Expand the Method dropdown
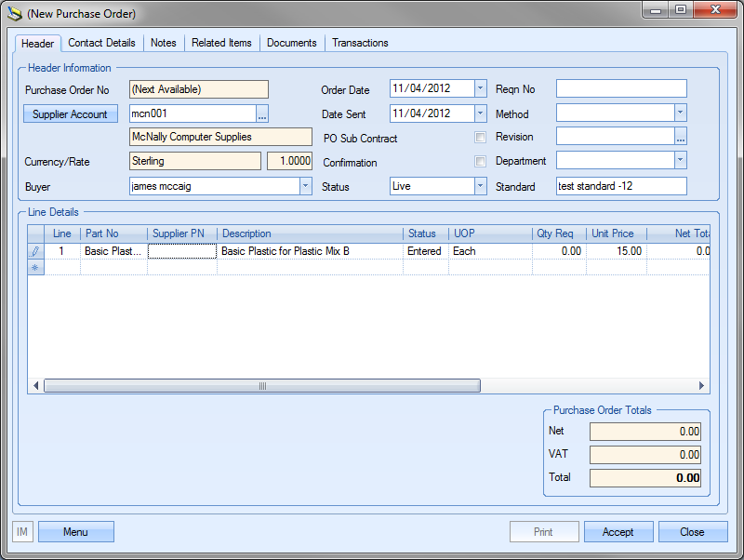 click(680, 113)
